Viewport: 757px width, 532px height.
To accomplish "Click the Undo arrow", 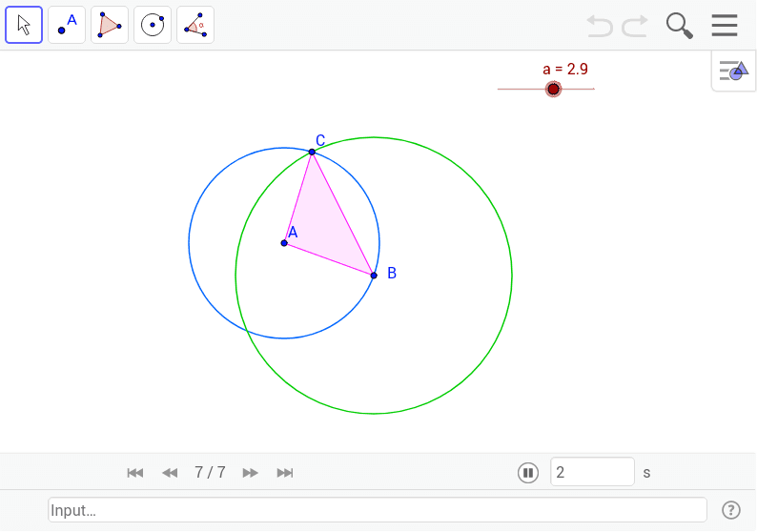I will 600,26.
